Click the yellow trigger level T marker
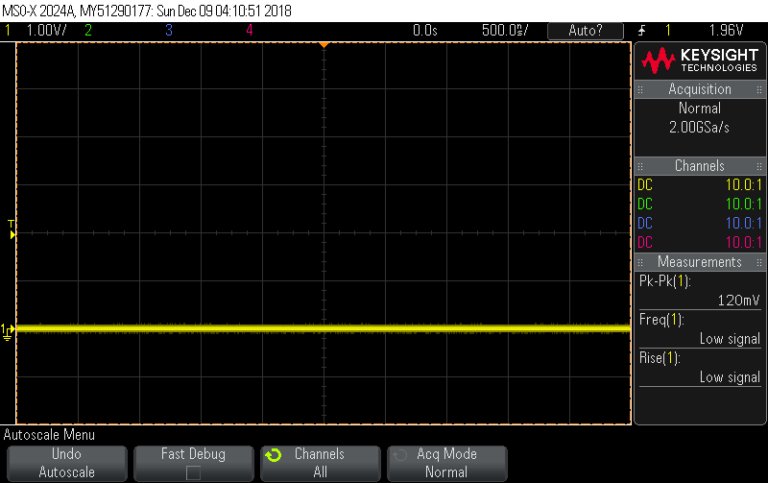768x483 pixels. pyautogui.click(x=11, y=230)
